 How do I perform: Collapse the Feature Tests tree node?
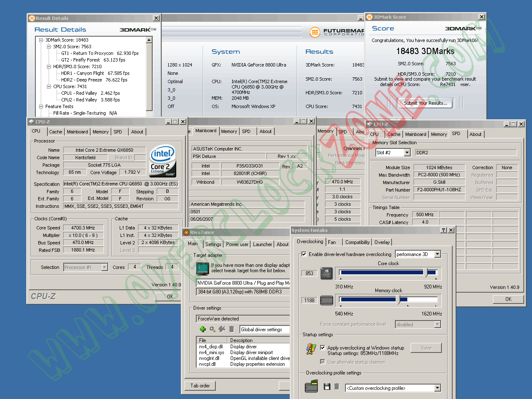click(41, 106)
